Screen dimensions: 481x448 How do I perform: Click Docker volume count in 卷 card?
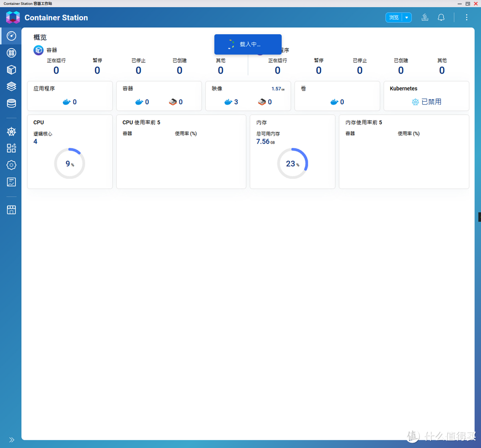click(337, 102)
